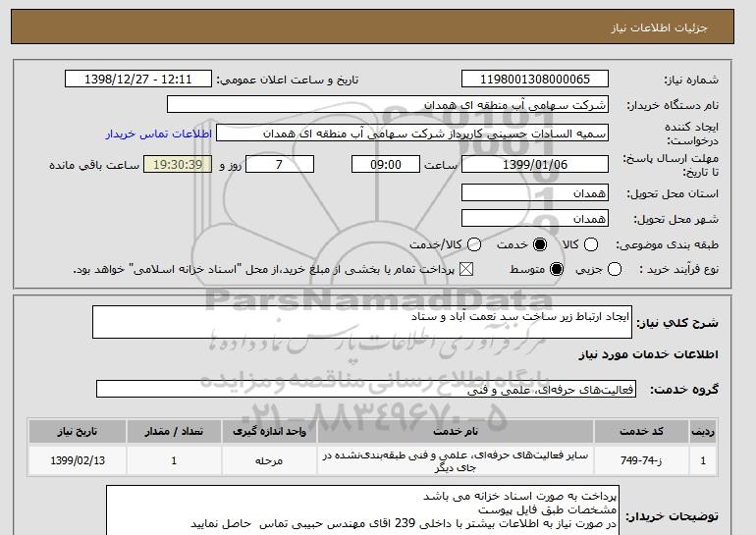Click the remaining time 19:30:39 field
The image size is (756, 535).
pos(178,164)
